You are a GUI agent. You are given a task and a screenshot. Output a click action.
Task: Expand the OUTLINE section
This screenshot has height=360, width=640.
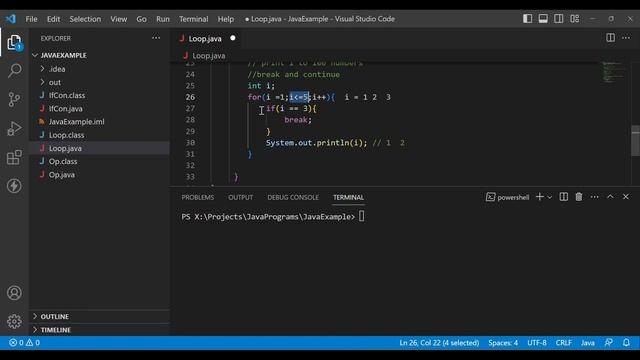tap(99, 316)
